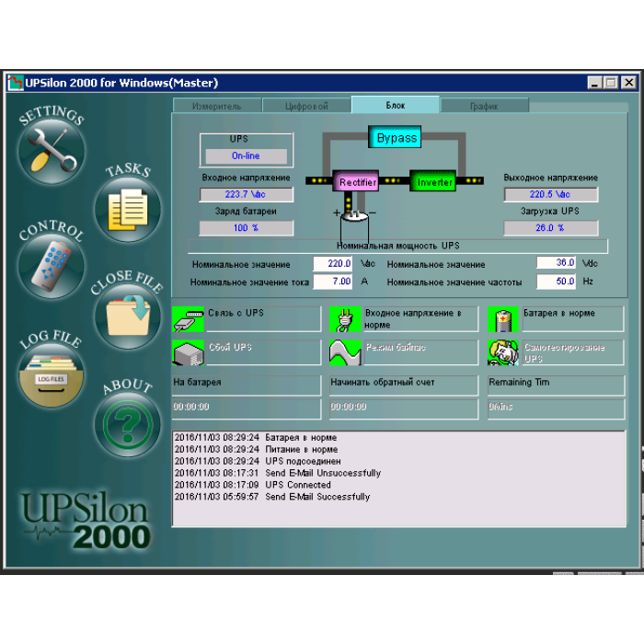The image size is (644, 644).
Task: Open the Settings wrench and screwdriver icon
Action: (x=52, y=152)
